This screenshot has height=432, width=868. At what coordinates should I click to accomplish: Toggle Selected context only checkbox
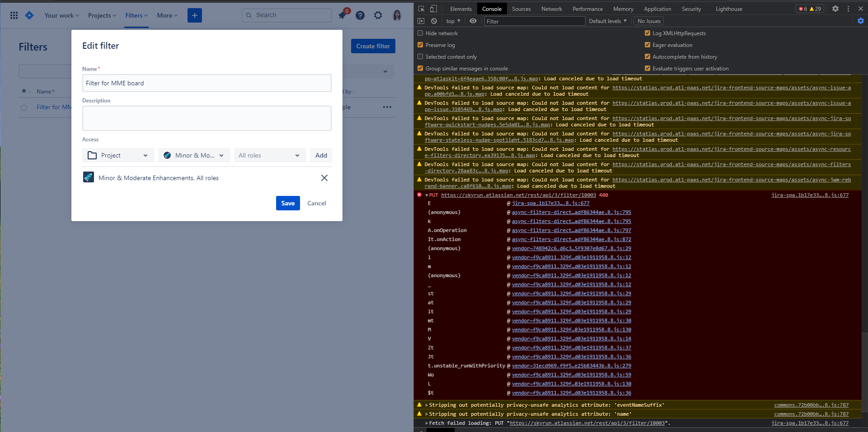click(x=420, y=56)
